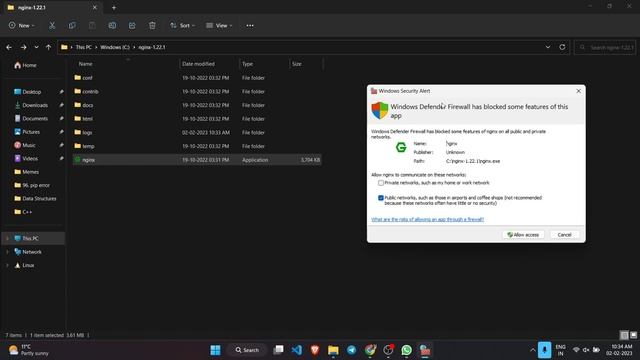Open File Explorer taskbar icon
The width and height of the screenshot is (640, 360).
click(x=333, y=350)
